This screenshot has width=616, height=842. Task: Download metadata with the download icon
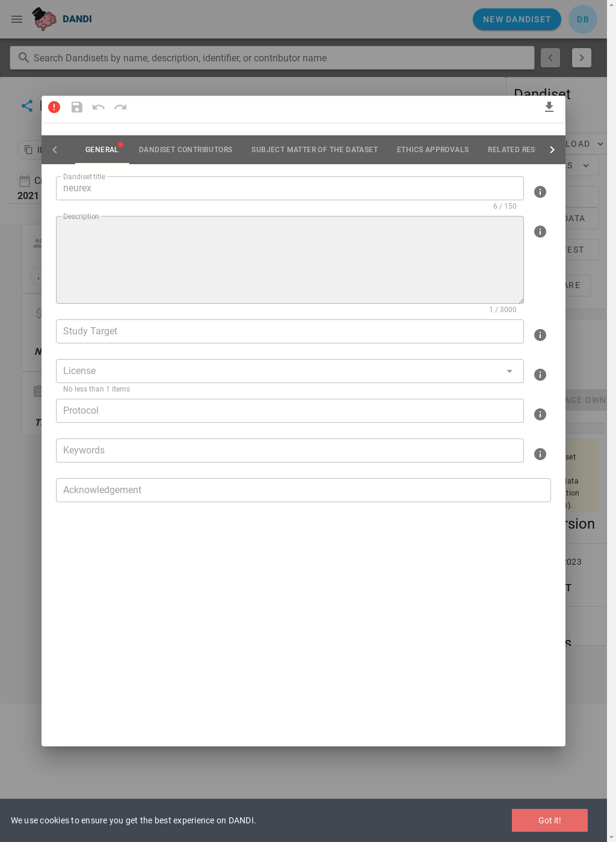549,107
